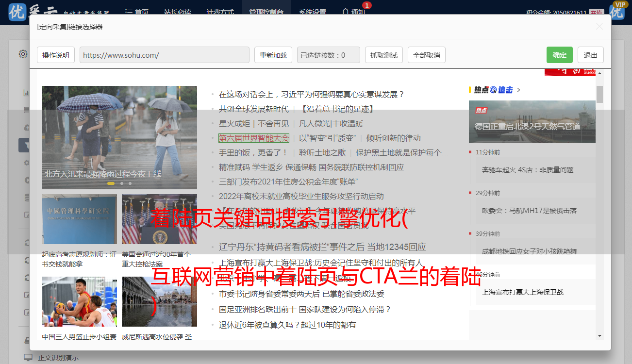Run the 抓取测试 button
The height and width of the screenshot is (364, 632).
point(384,55)
